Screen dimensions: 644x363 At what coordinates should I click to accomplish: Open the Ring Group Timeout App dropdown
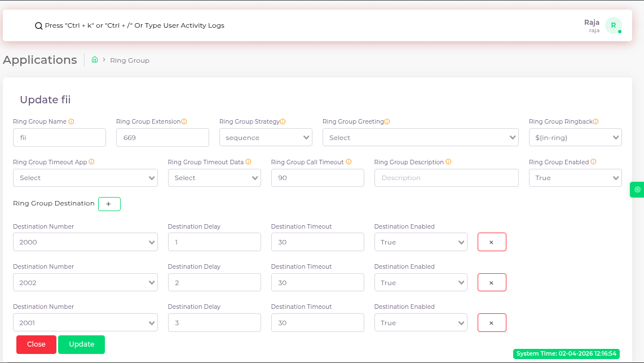tap(85, 178)
